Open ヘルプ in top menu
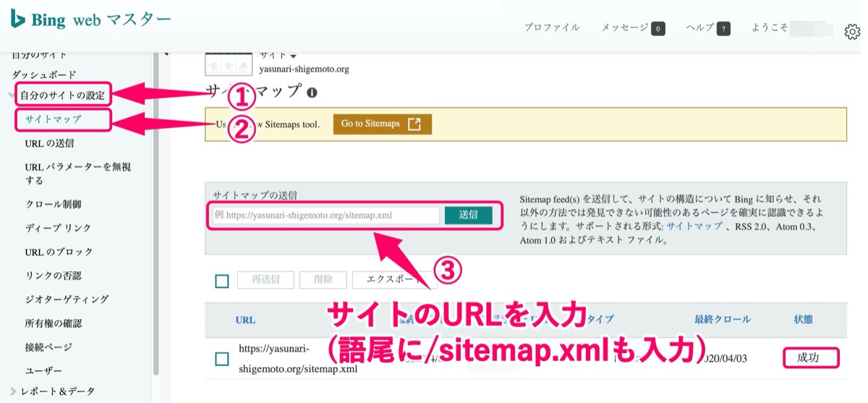 (699, 27)
